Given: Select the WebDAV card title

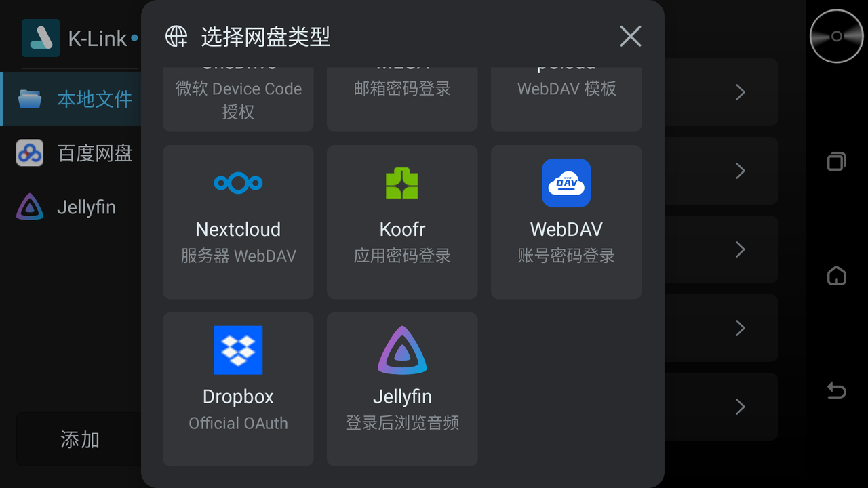Looking at the screenshot, I should click(x=566, y=229).
